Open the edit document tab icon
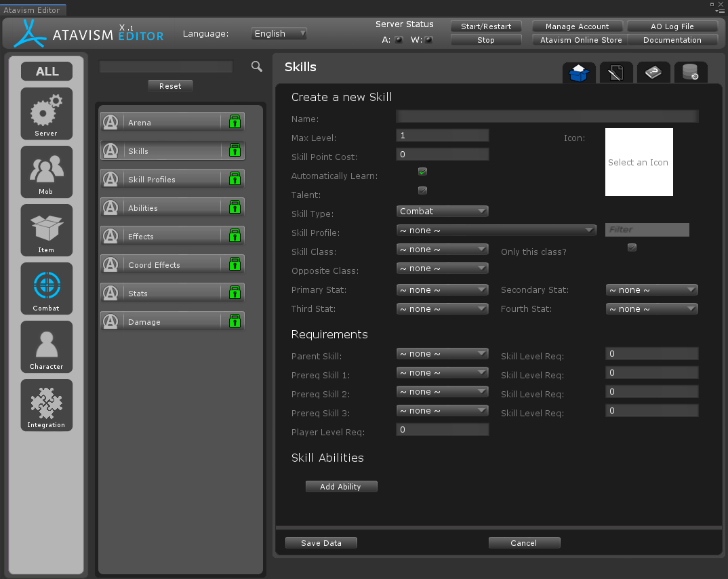This screenshot has width=728, height=579. 615,73
